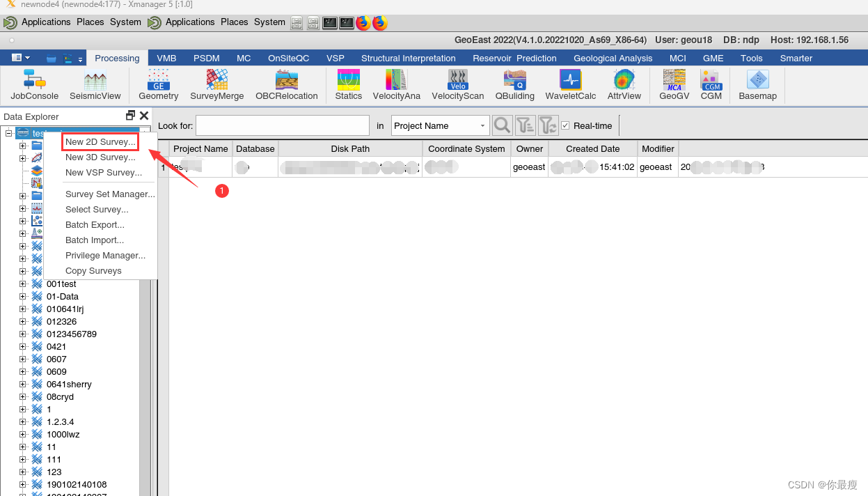Open Privilege Manager from context menu
The width and height of the screenshot is (868, 496).
click(105, 256)
